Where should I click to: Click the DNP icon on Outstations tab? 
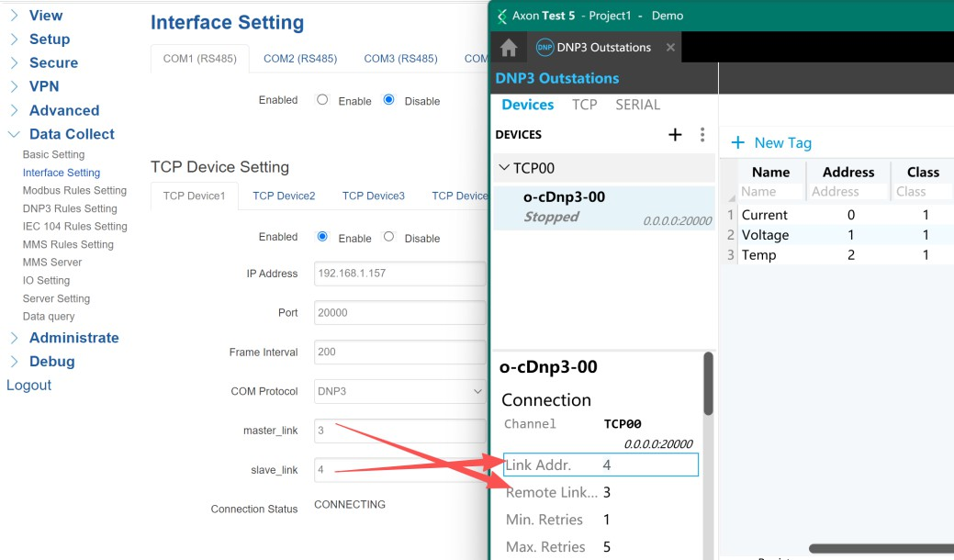click(544, 48)
